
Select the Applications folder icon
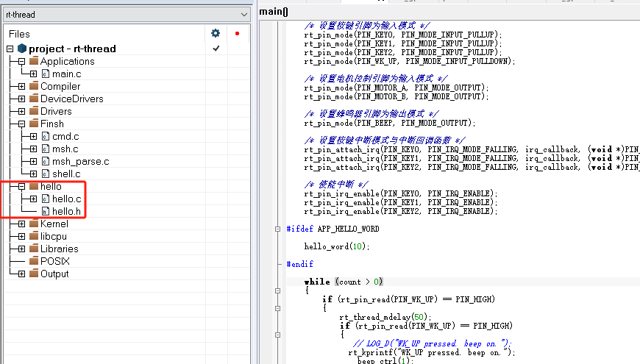34,61
